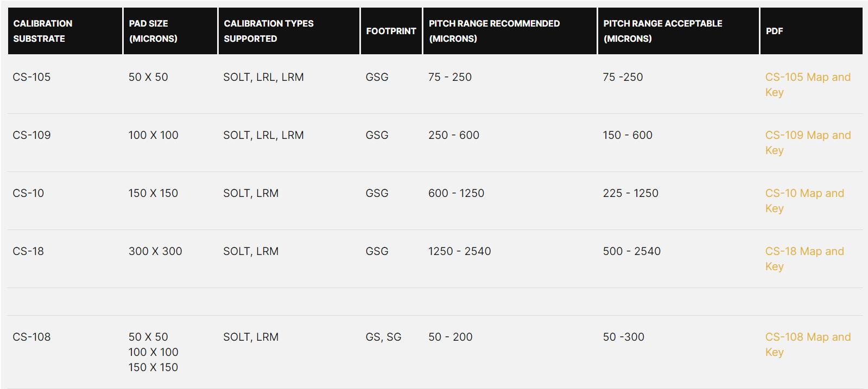The image size is (868, 389).
Task: Click the 300 X 300 pad size cell
Action: [x=155, y=251]
